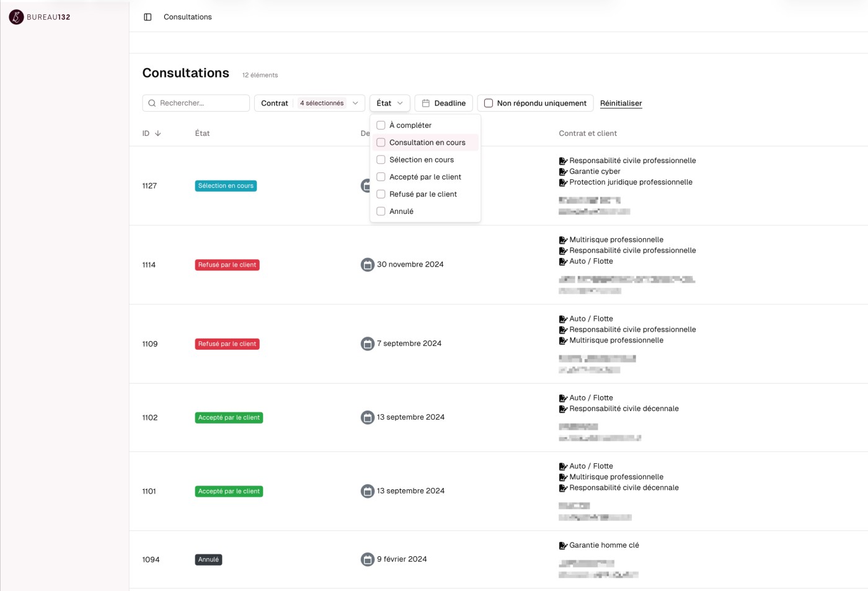Screen dimensions: 868x591
Task: Select Consultations in the top navigation
Action: [187, 17]
